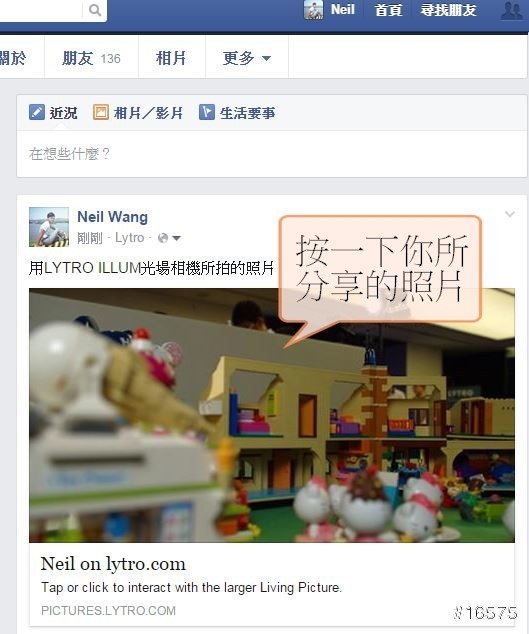Click the 生活要事 life event flag icon
Image resolution: width=529 pixels, height=634 pixels.
click(x=207, y=112)
